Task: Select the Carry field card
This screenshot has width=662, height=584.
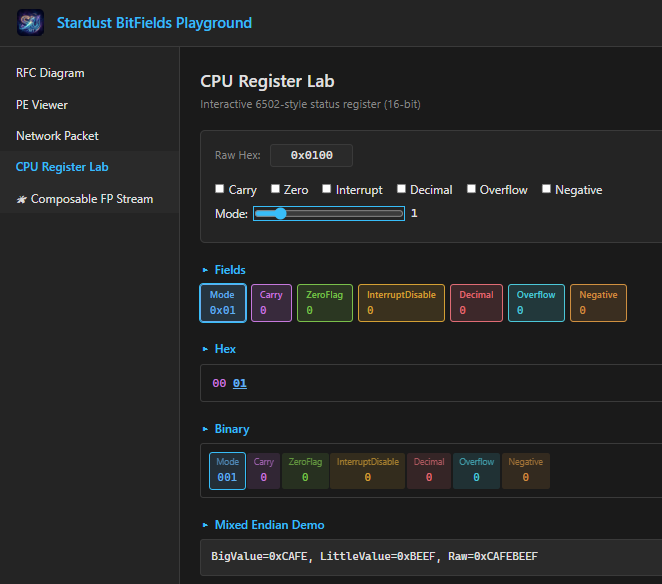Action: click(x=271, y=303)
